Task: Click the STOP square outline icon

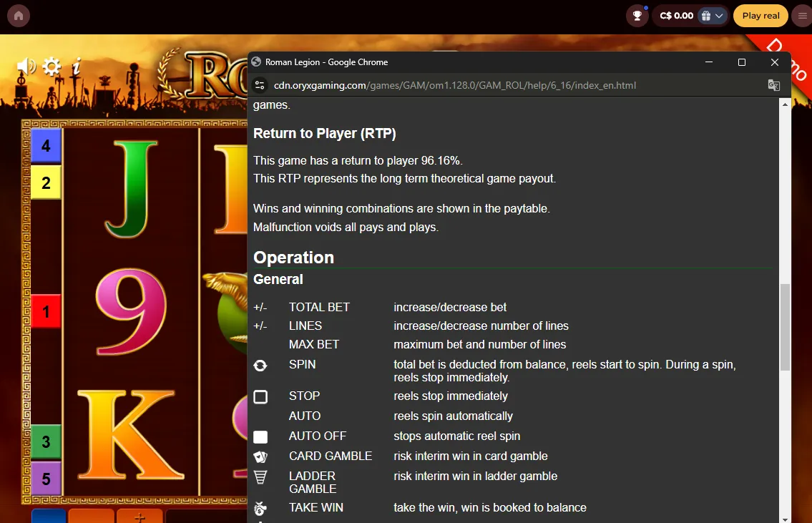Action: (260, 396)
